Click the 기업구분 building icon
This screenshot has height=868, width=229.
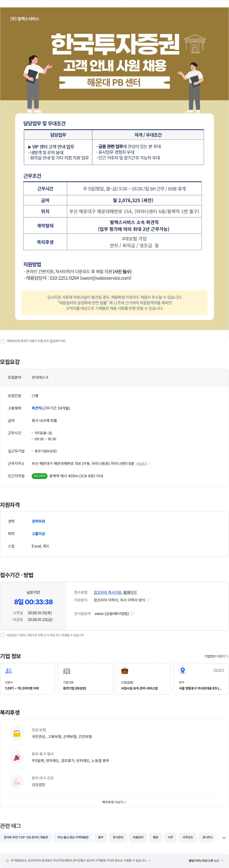pyautogui.click(x=67, y=671)
